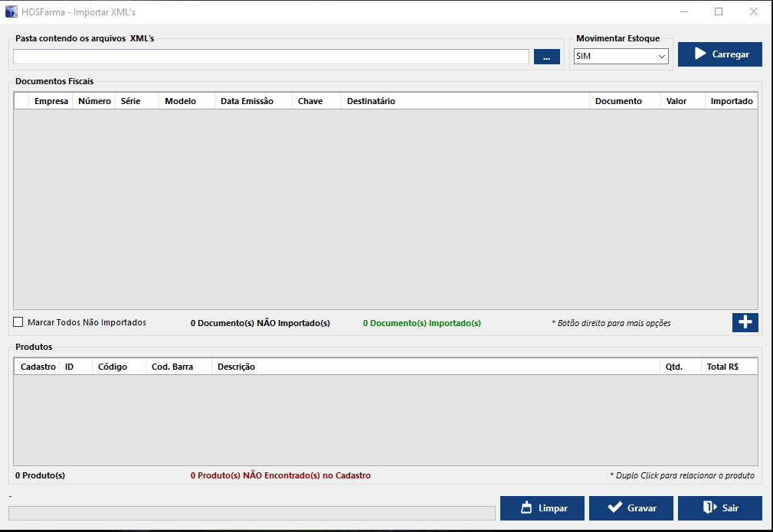
Task: Click the Carregar play button
Action: 719,54
